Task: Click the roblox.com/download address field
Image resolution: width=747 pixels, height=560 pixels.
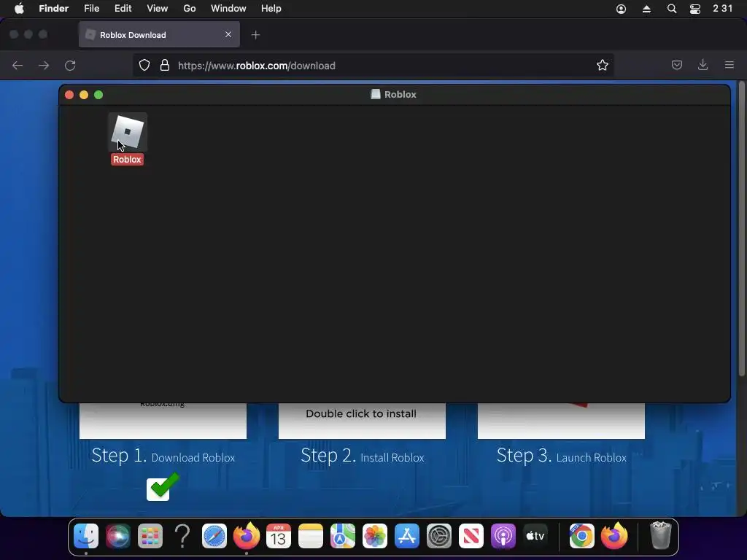Action: pos(373,65)
